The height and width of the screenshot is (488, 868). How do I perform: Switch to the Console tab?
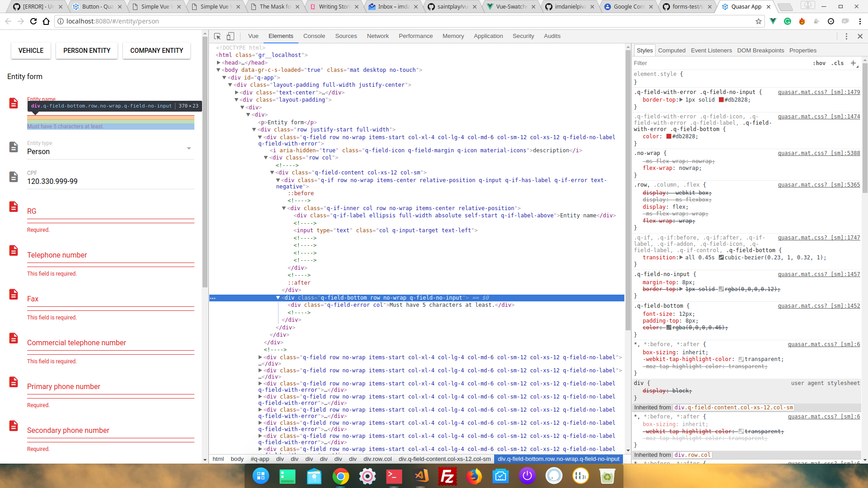click(x=314, y=36)
